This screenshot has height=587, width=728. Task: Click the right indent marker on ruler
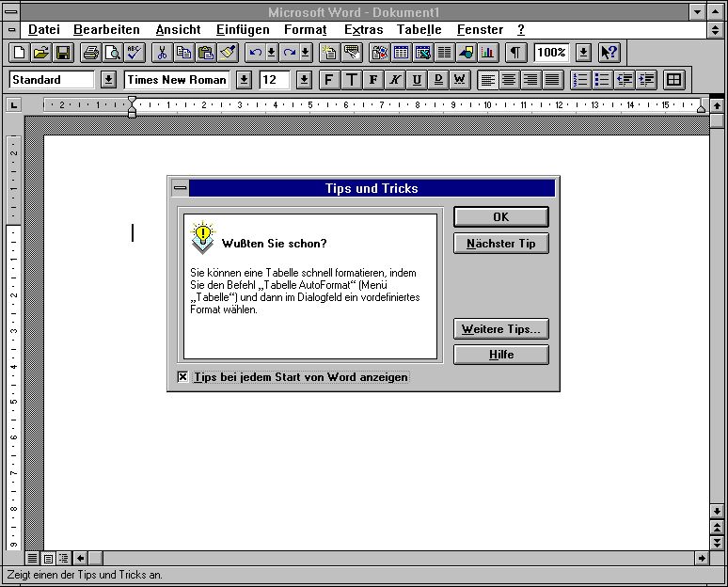[x=701, y=109]
